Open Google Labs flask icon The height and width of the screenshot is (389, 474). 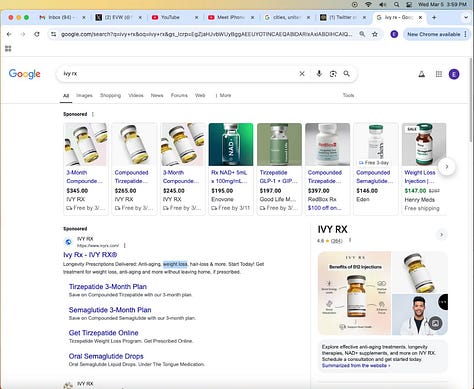421,74
